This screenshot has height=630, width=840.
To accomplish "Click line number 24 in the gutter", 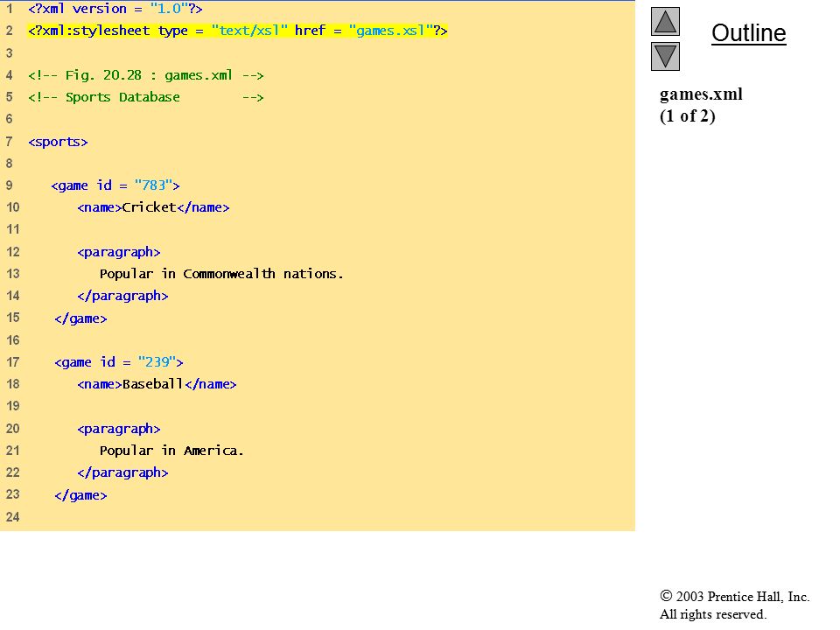I will (x=12, y=517).
